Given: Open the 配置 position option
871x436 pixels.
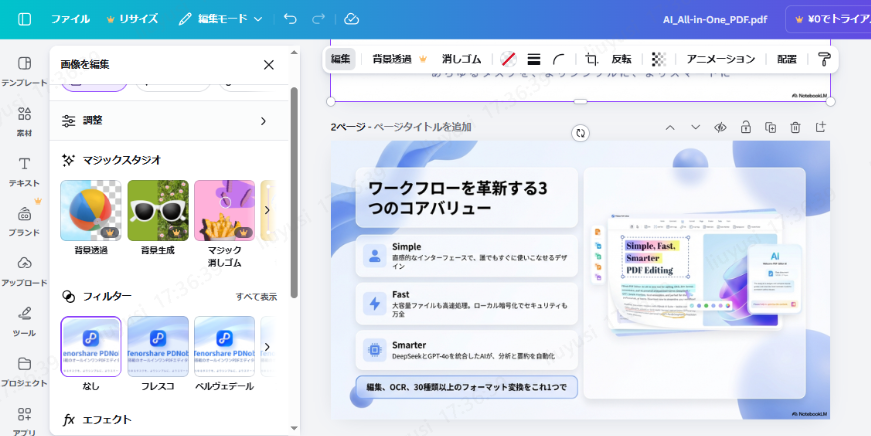Looking at the screenshot, I should point(787,59).
